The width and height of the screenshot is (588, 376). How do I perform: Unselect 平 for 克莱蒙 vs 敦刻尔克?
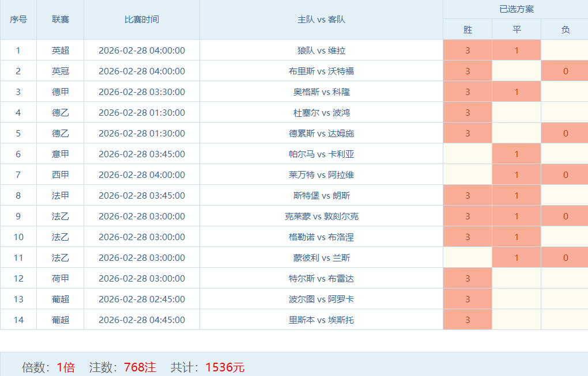pyautogui.click(x=517, y=216)
